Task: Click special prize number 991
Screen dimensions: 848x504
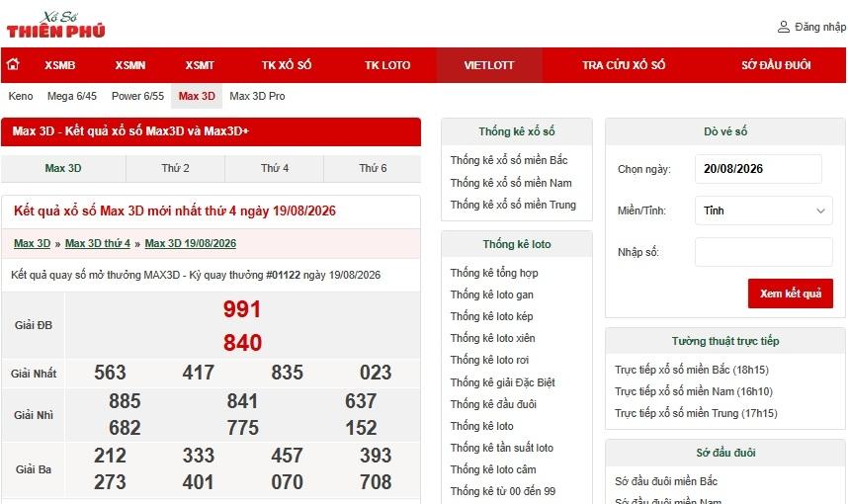Action: pos(242,309)
